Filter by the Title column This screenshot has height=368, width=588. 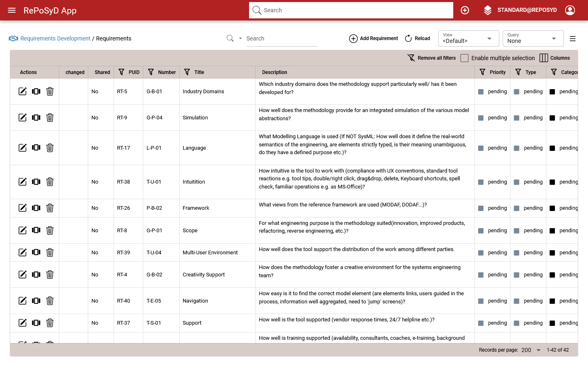point(187,72)
